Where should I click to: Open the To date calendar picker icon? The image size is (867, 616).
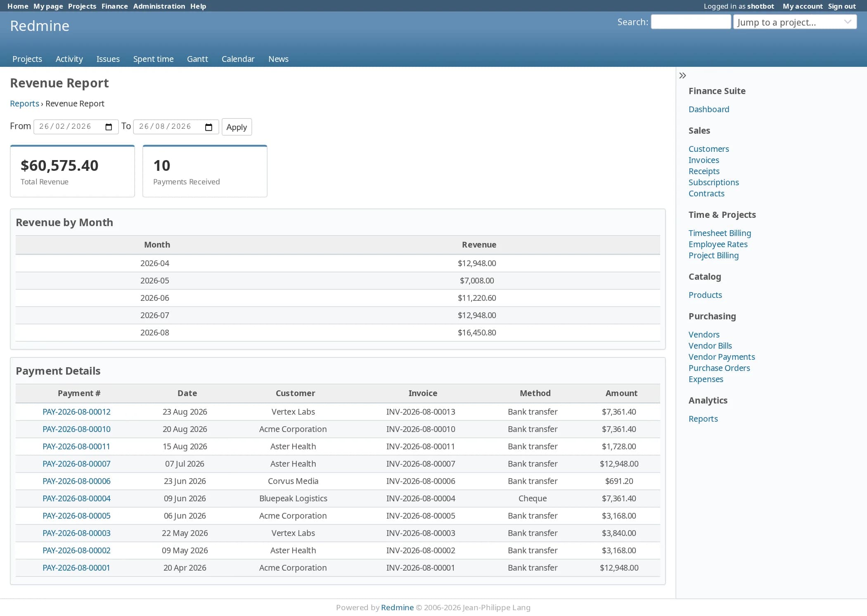(208, 127)
